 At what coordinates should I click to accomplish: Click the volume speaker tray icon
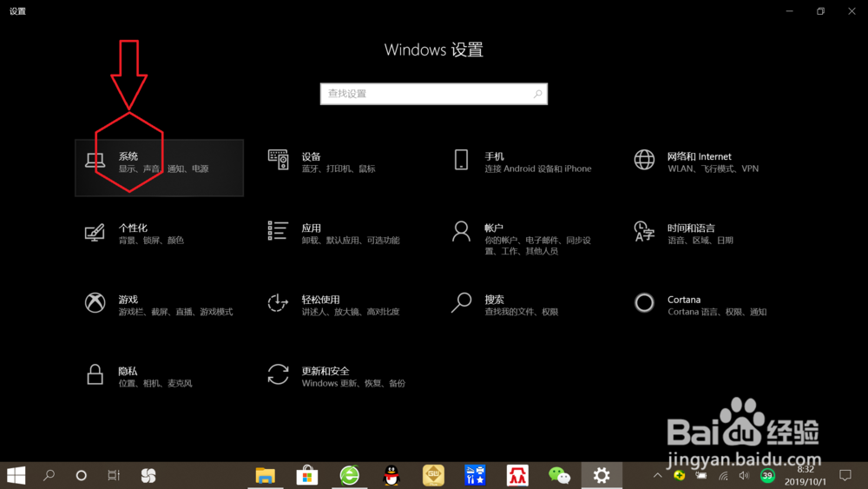(x=744, y=475)
